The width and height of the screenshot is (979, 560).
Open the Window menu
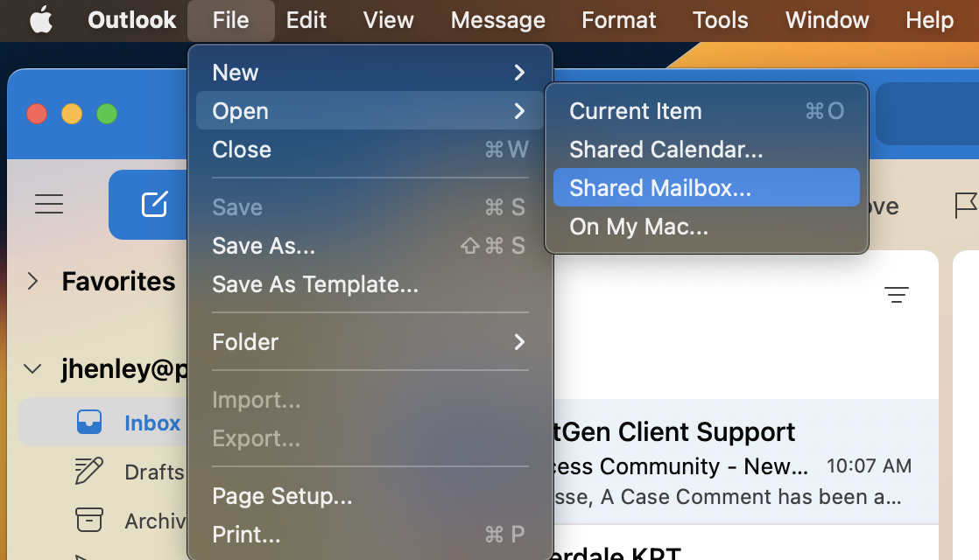pos(827,20)
